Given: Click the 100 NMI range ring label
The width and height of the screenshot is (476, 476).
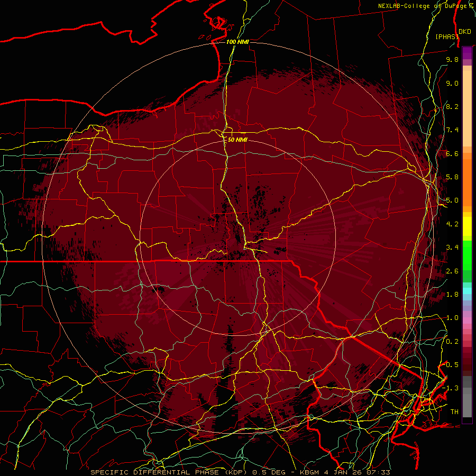Looking at the screenshot, I should click(237, 42).
